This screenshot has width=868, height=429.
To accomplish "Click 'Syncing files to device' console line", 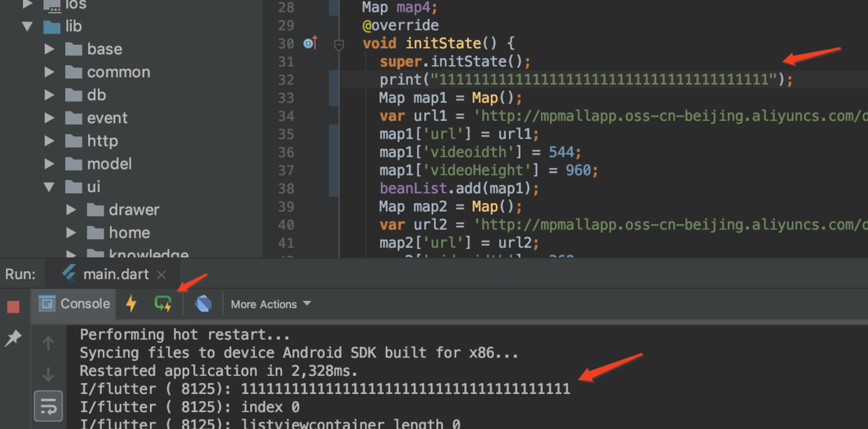I will (299, 353).
